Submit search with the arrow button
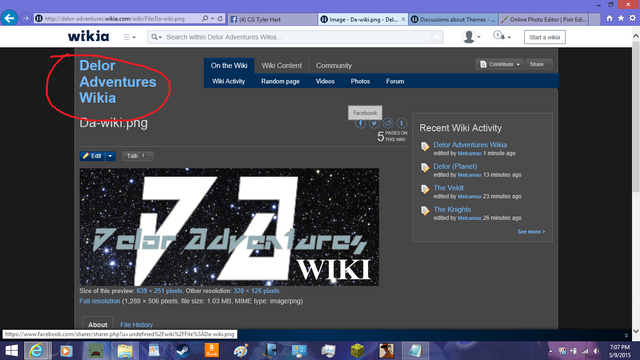 coord(437,37)
